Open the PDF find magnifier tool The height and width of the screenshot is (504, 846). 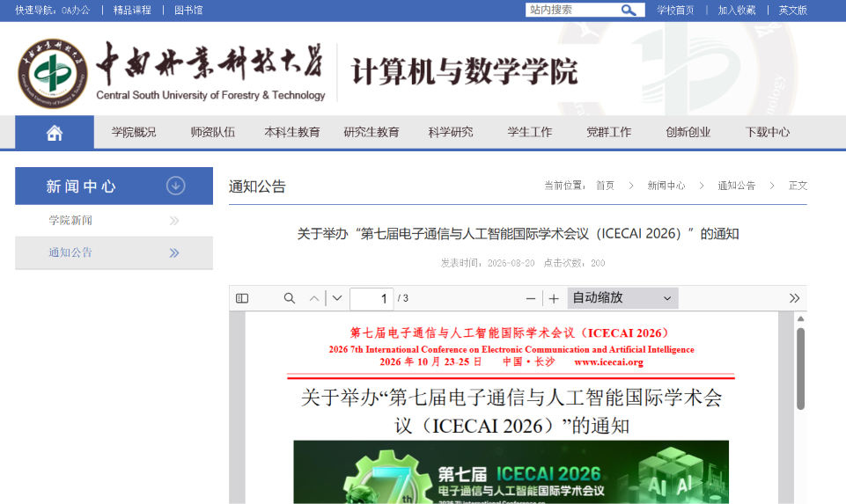tap(290, 298)
